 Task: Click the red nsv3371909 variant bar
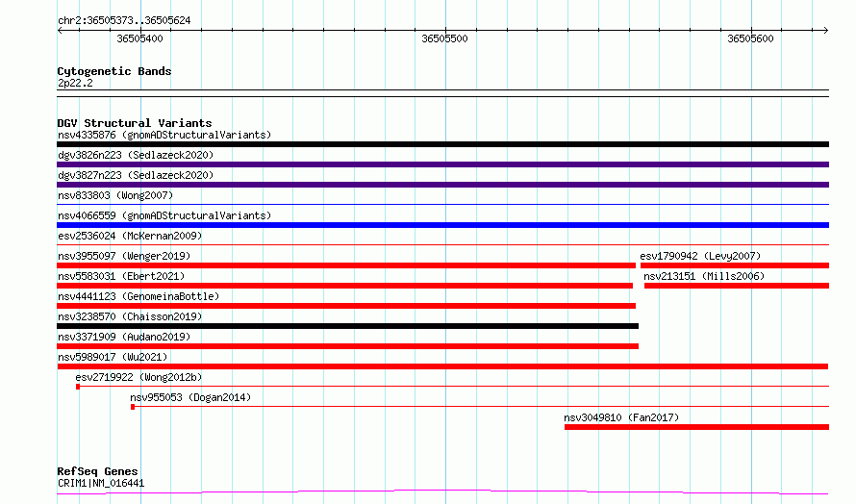[x=348, y=346]
